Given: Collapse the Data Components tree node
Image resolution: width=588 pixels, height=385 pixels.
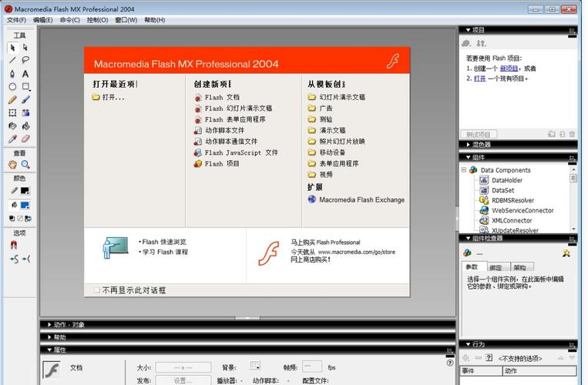Looking at the screenshot, I should click(x=464, y=169).
